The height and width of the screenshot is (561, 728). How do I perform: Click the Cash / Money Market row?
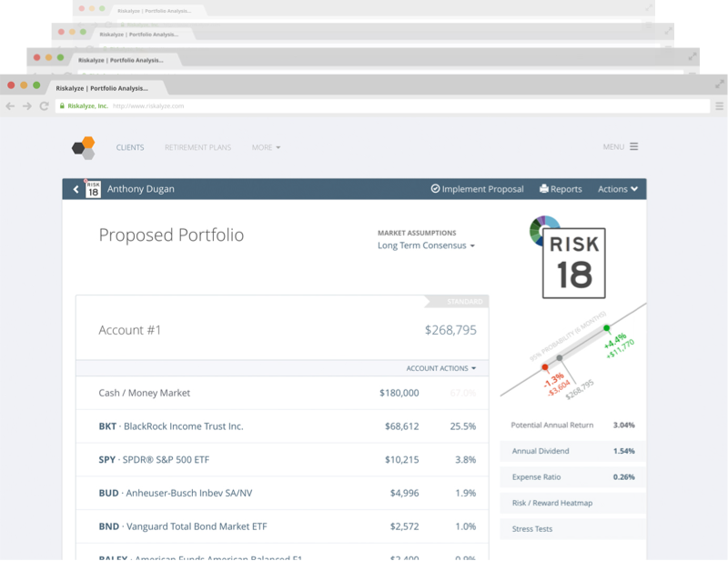[282, 393]
